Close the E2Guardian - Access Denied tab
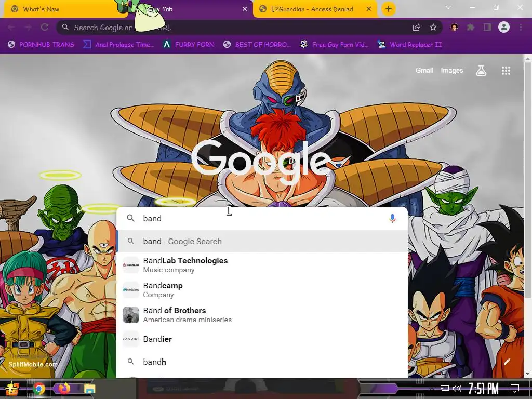This screenshot has width=532, height=399. pyautogui.click(x=369, y=9)
